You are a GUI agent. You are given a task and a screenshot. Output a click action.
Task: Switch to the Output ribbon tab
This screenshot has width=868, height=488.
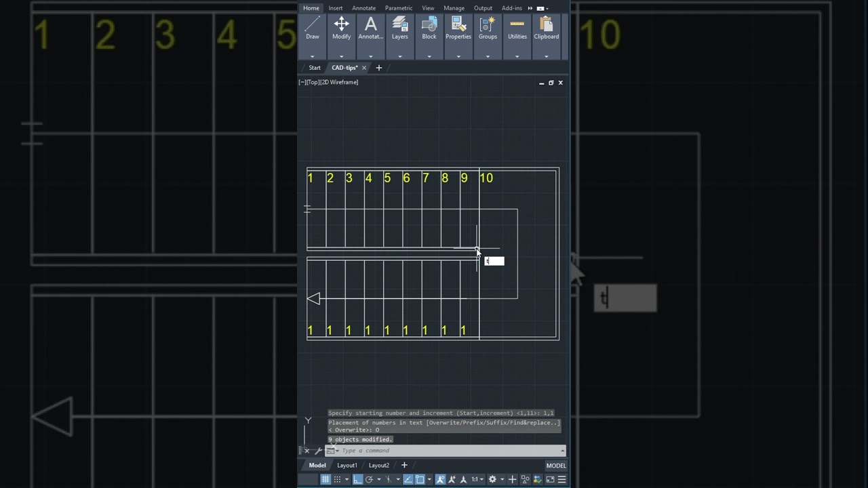tap(483, 8)
